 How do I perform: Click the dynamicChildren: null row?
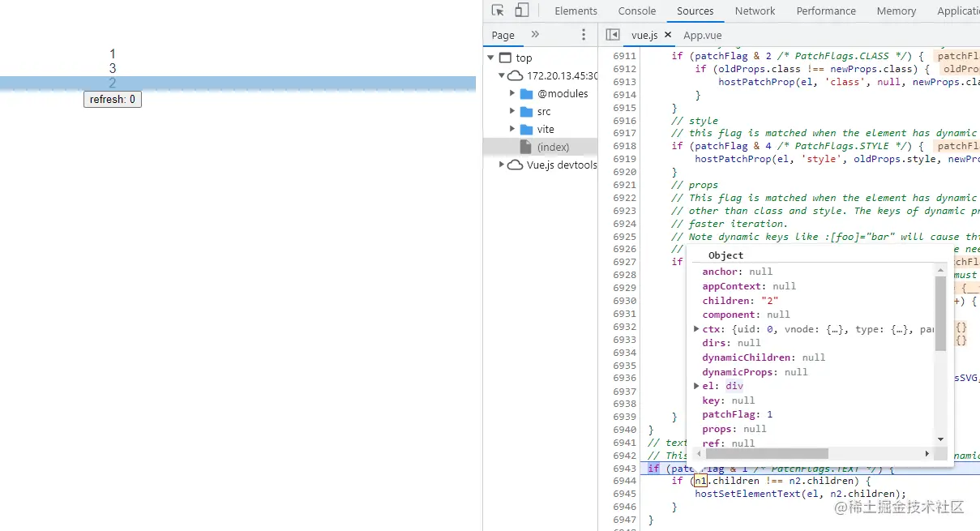764,358
